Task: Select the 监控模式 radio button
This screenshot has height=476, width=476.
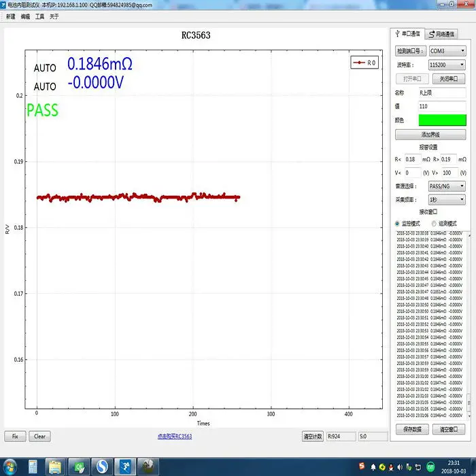Action: point(397,224)
